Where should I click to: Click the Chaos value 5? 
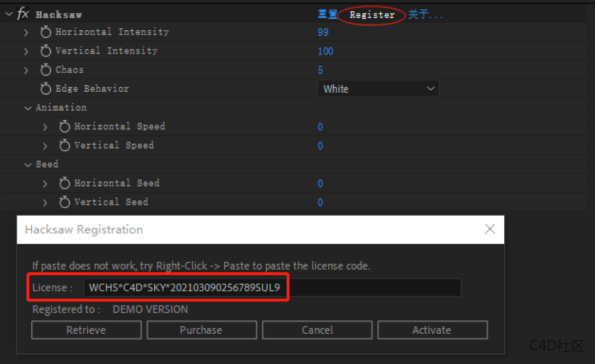[320, 70]
